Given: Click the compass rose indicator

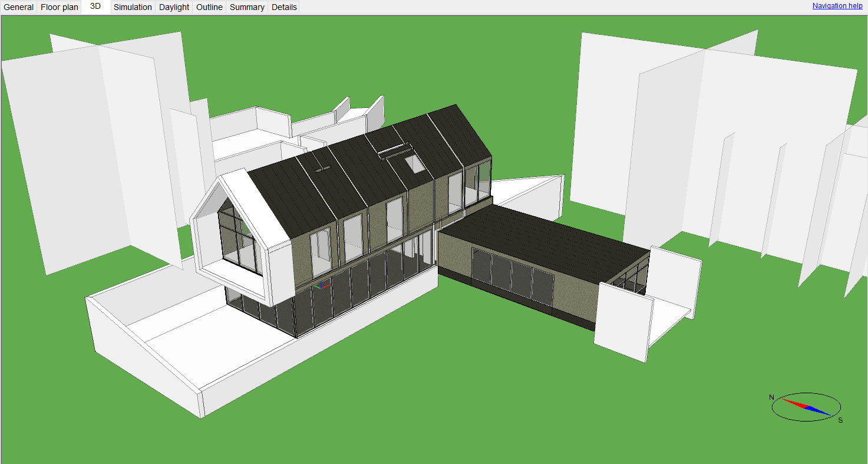Looking at the screenshot, I should [805, 407].
